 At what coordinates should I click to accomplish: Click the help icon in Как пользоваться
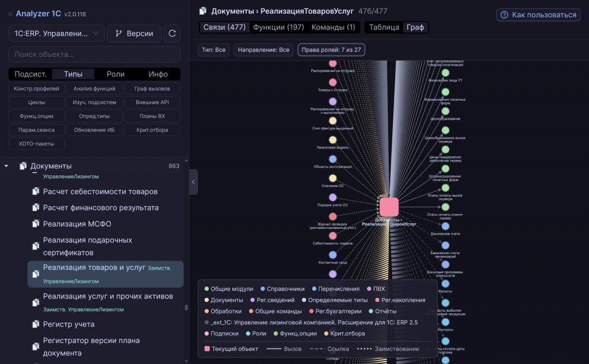(504, 14)
